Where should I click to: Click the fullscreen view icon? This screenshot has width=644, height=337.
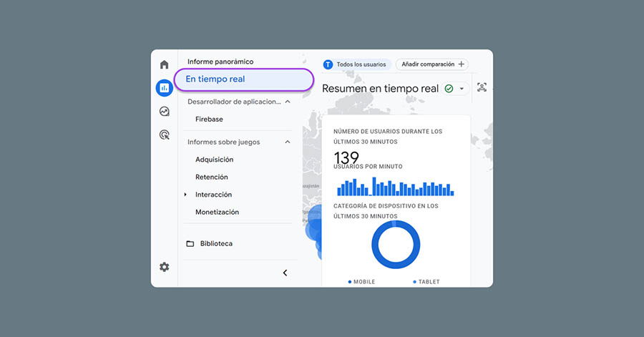[x=482, y=87]
